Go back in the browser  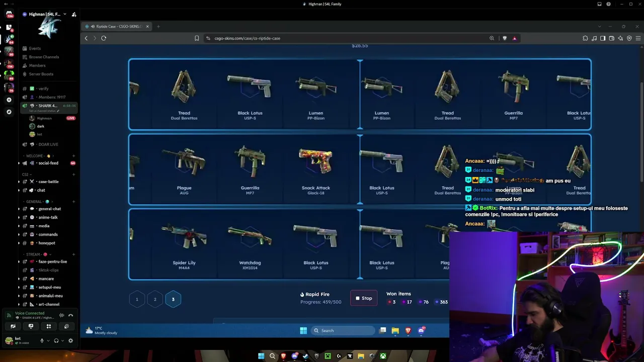tap(86, 38)
